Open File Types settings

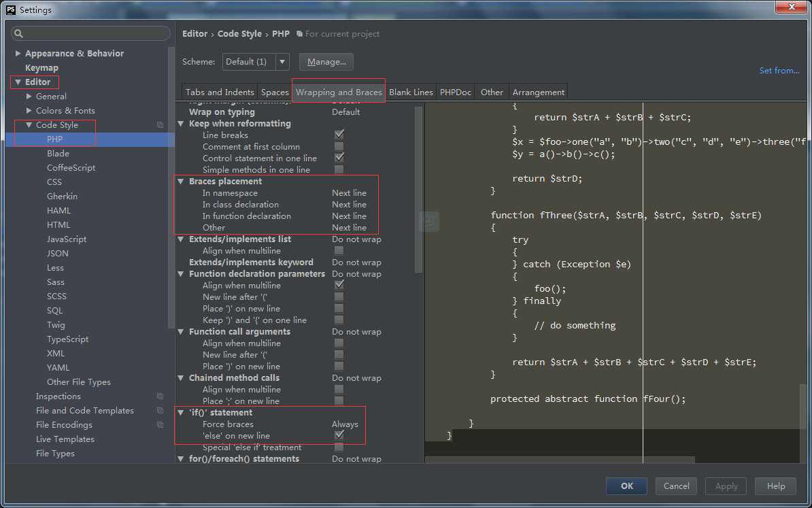click(55, 453)
